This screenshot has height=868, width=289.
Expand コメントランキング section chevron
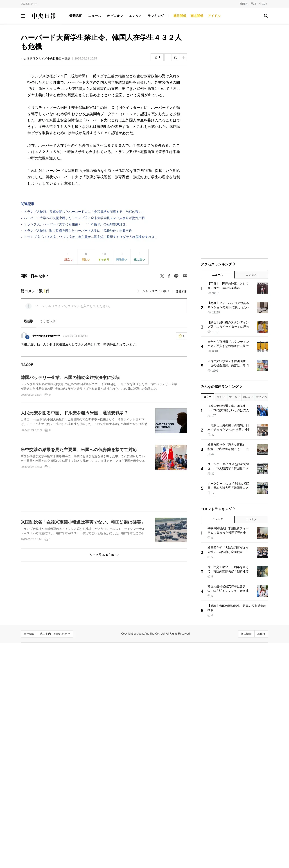click(x=234, y=509)
